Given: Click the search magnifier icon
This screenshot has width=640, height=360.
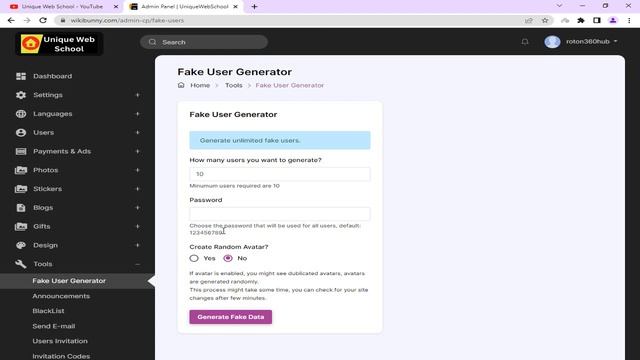Looking at the screenshot, I should [x=152, y=42].
